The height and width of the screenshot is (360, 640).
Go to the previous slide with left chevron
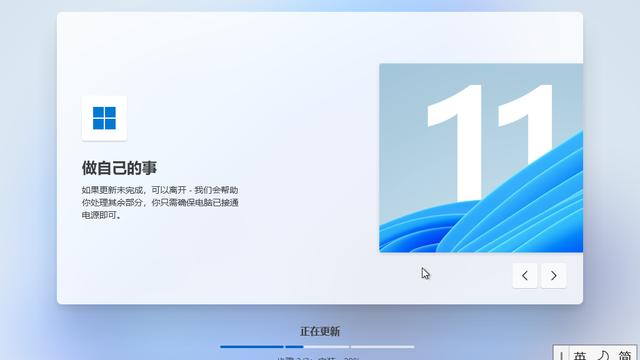[524, 276]
